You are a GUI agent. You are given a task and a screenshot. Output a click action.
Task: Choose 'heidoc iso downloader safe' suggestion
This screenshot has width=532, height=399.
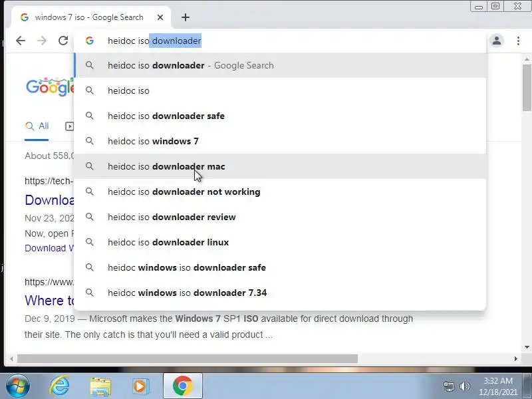[280, 116]
